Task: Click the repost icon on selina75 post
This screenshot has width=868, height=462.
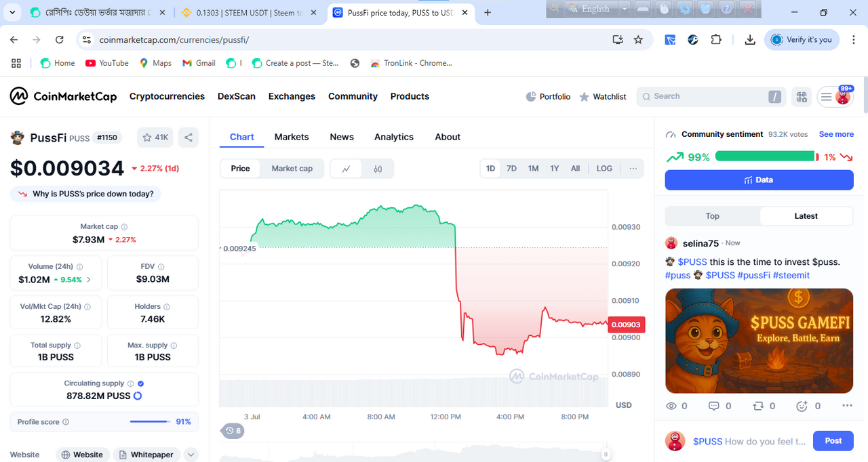Action: [758, 406]
